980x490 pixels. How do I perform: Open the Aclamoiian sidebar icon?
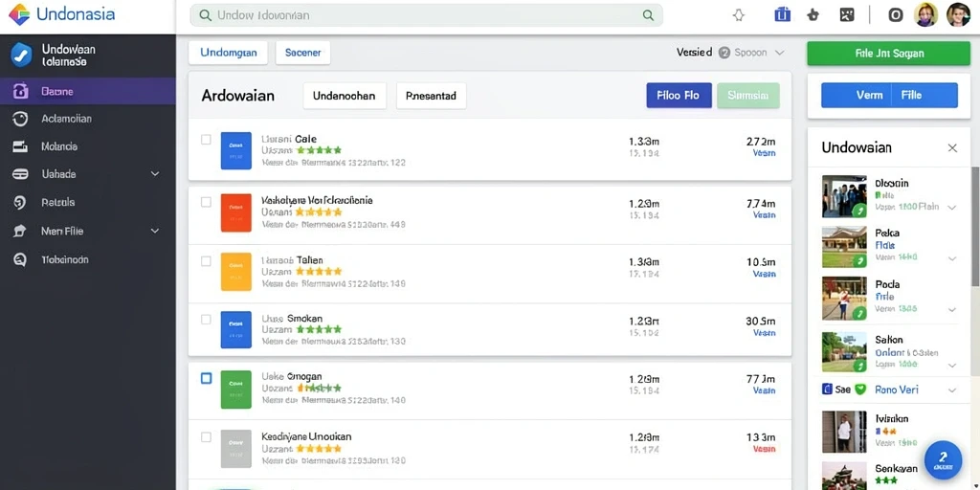(x=20, y=119)
